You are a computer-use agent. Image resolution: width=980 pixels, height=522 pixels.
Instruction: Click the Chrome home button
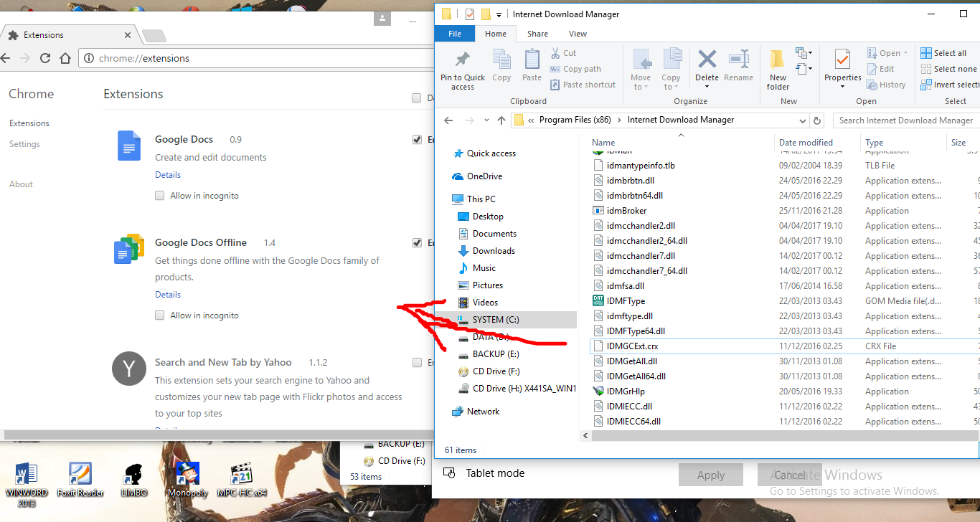click(65, 58)
